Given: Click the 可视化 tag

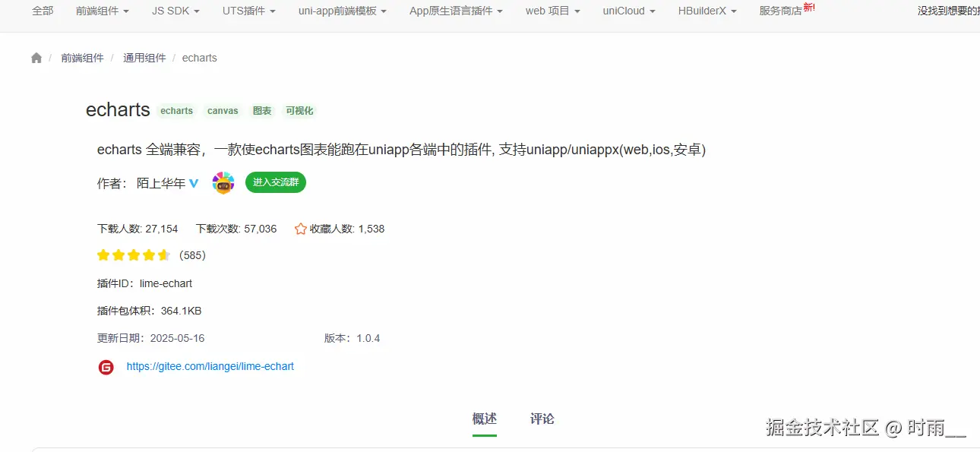Looking at the screenshot, I should tap(299, 111).
